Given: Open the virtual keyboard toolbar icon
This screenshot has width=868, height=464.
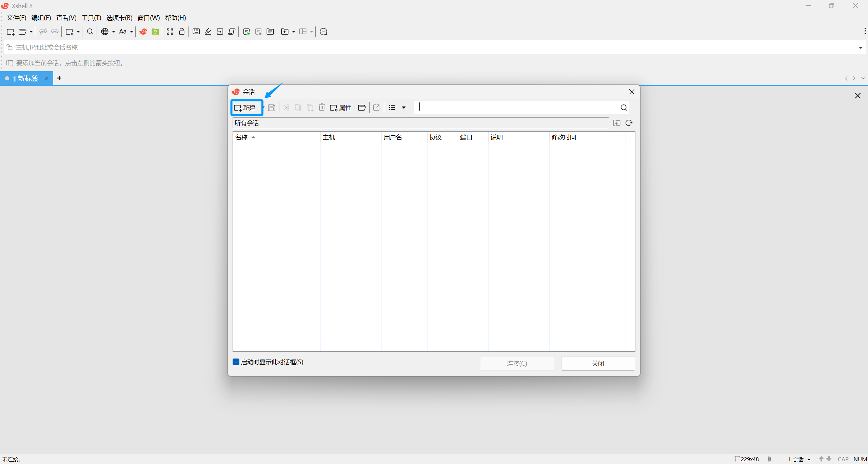Looking at the screenshot, I should pyautogui.click(x=196, y=32).
